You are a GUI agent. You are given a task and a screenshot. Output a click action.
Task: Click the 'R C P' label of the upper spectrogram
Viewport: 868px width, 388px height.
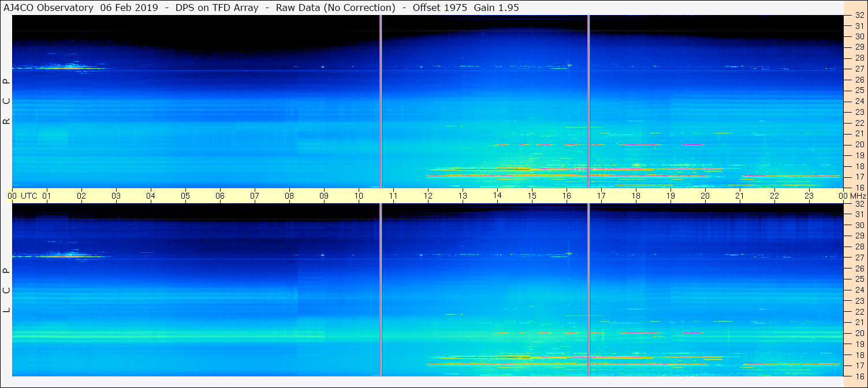(x=7, y=101)
